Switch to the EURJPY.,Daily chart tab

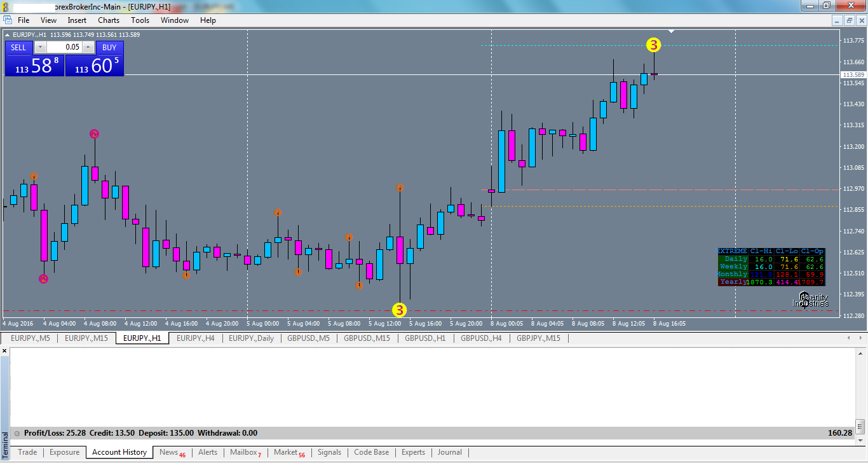[x=252, y=338]
